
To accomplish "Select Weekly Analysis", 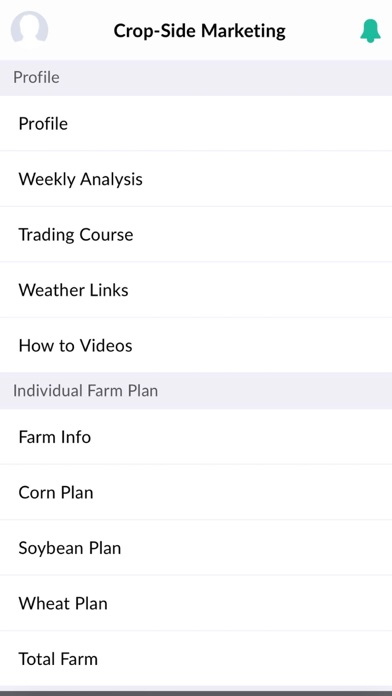I will (196, 179).
